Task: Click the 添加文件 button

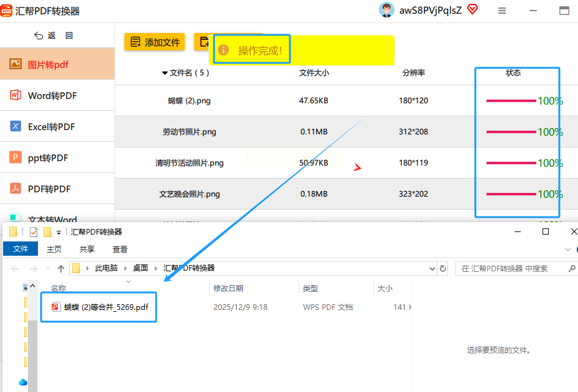Action: (154, 42)
